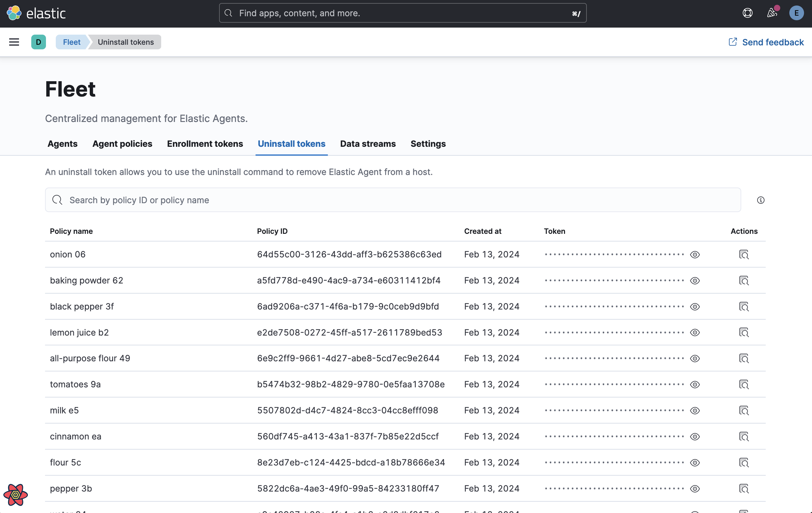This screenshot has width=812, height=513.
Task: Show the token for black pepper 3f
Action: pyautogui.click(x=695, y=306)
